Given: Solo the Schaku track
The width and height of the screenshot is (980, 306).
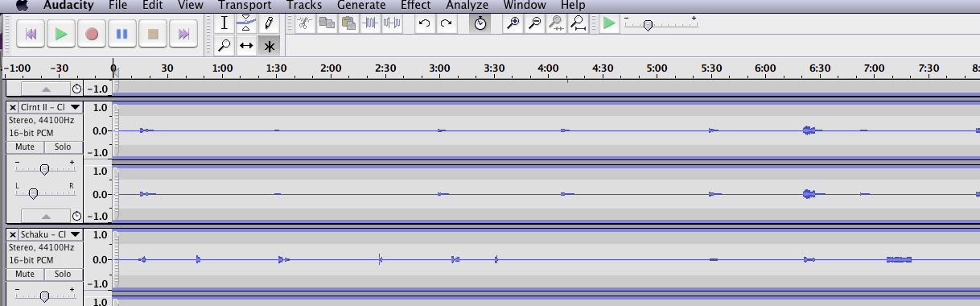Looking at the screenshot, I should pos(63,274).
